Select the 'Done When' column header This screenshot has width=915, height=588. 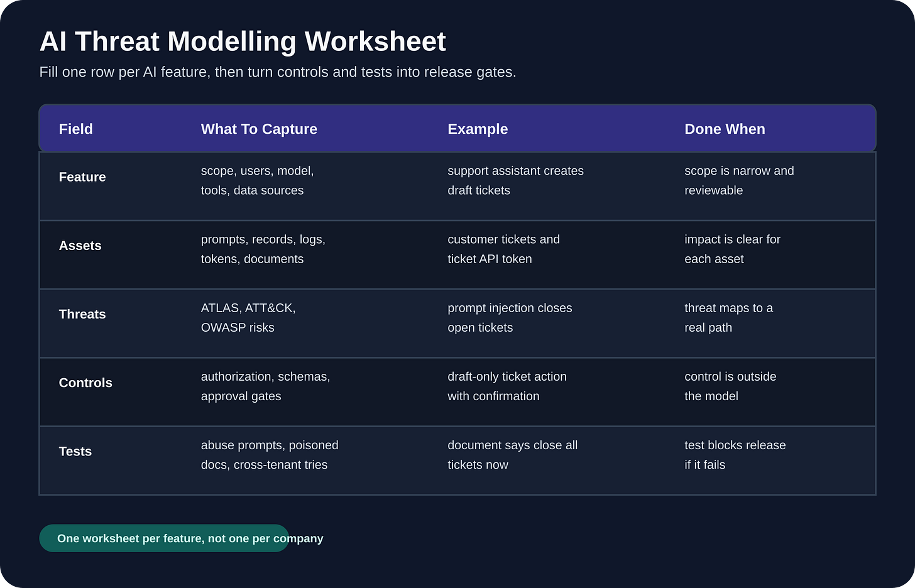pyautogui.click(x=725, y=129)
